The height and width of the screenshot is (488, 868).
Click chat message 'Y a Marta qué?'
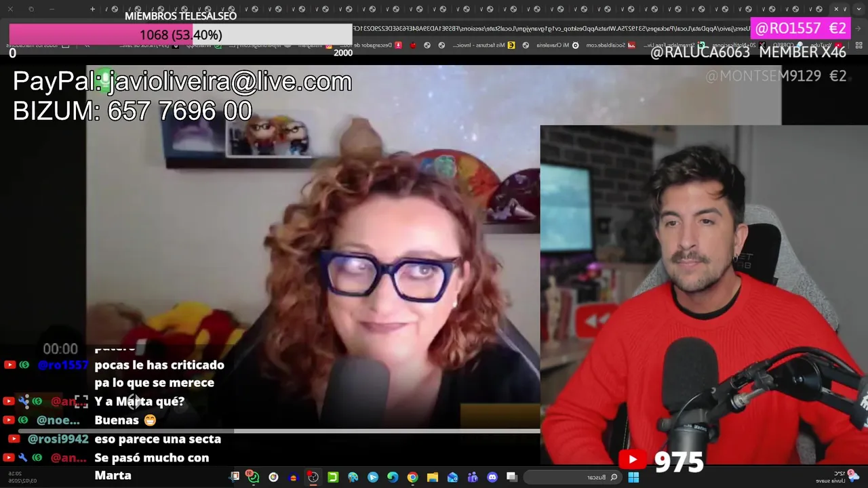pos(140,401)
